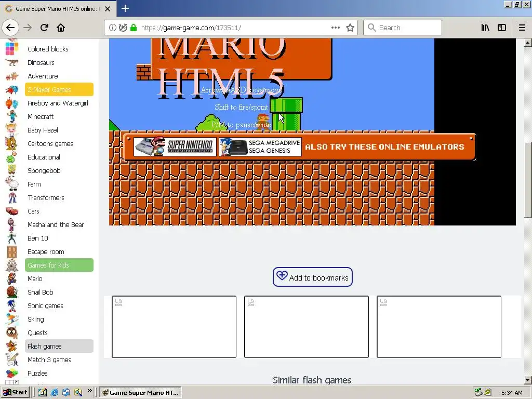532x399 pixels.
Task: Open the Sega Megadrive Genesis emulator banner
Action: tap(260, 147)
